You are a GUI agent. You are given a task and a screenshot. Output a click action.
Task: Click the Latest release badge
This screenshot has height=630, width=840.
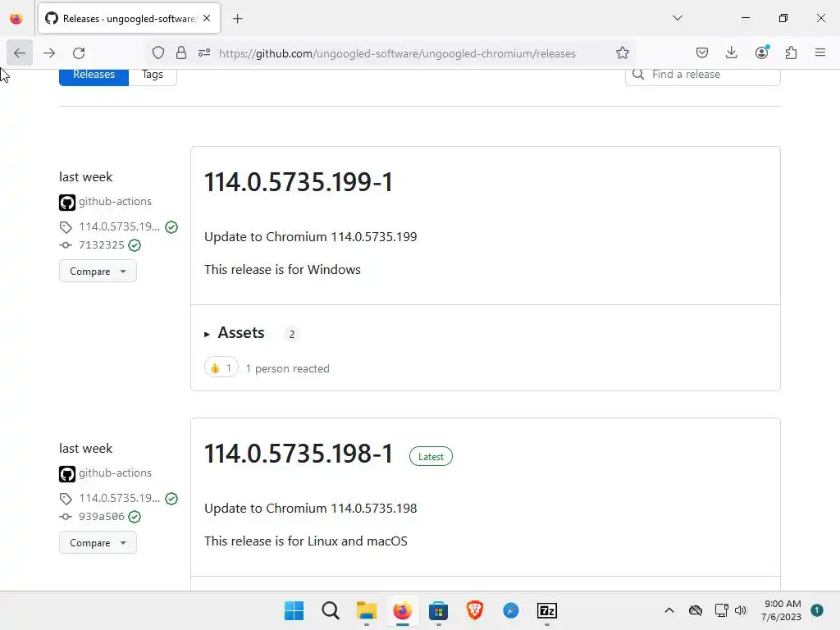click(x=431, y=457)
